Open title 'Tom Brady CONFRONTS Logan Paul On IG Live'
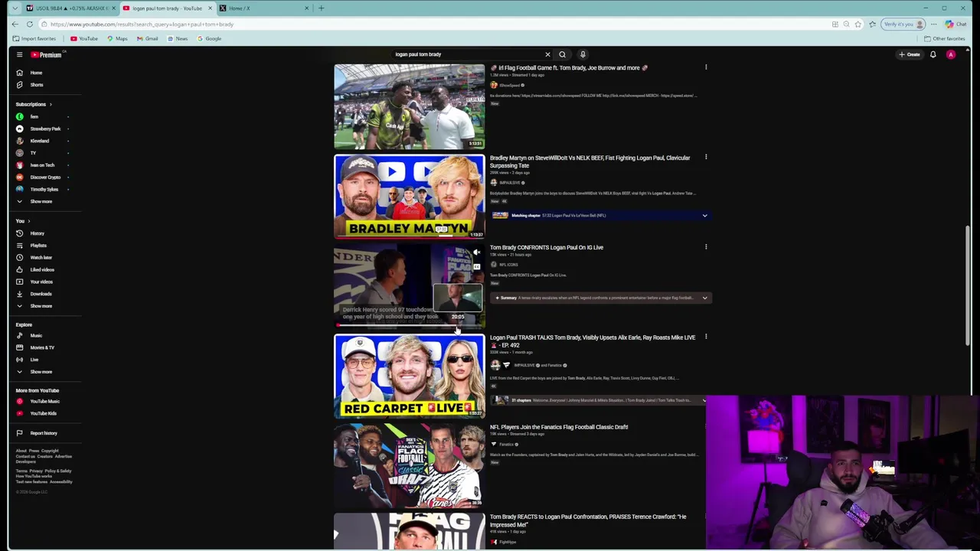 click(x=547, y=248)
